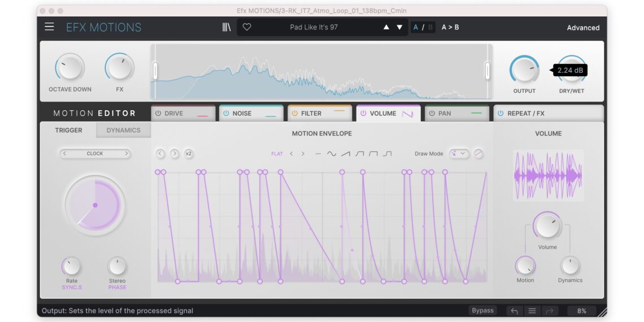The height and width of the screenshot is (322, 644).
Task: Click A > B copy button
Action: click(x=450, y=27)
